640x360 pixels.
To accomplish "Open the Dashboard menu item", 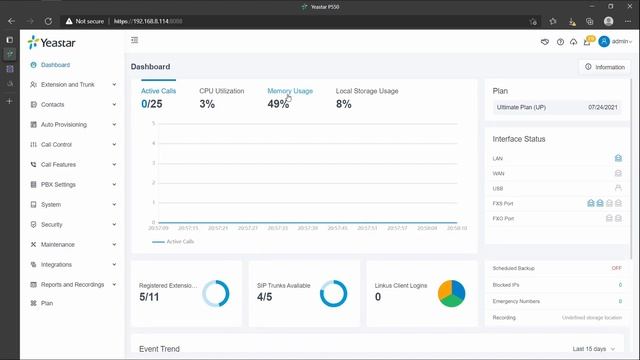I will pyautogui.click(x=56, y=65).
